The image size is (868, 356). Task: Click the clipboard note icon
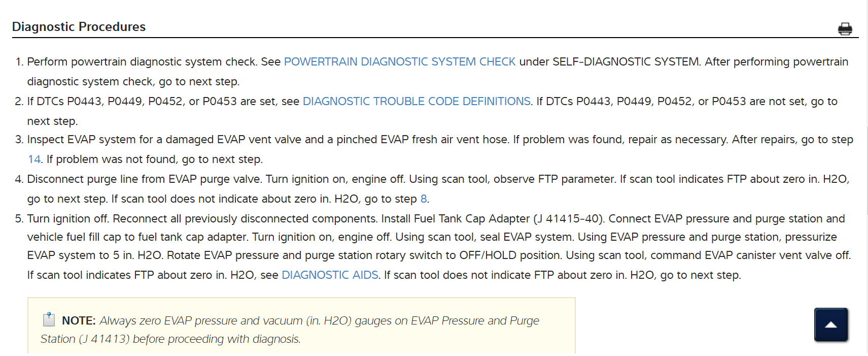point(49,319)
